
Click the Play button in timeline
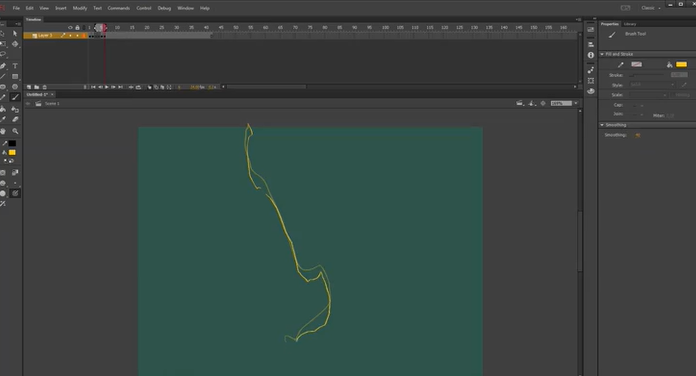click(x=107, y=87)
